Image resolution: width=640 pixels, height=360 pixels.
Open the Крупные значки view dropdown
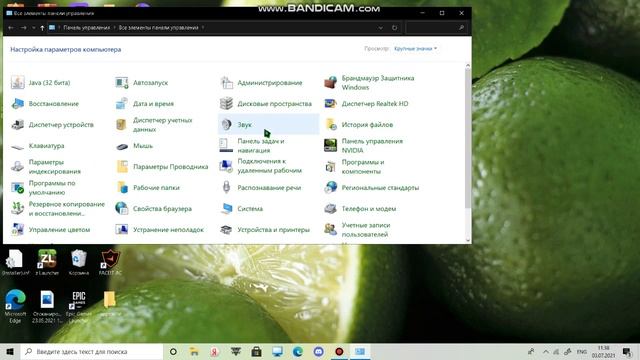[416, 49]
